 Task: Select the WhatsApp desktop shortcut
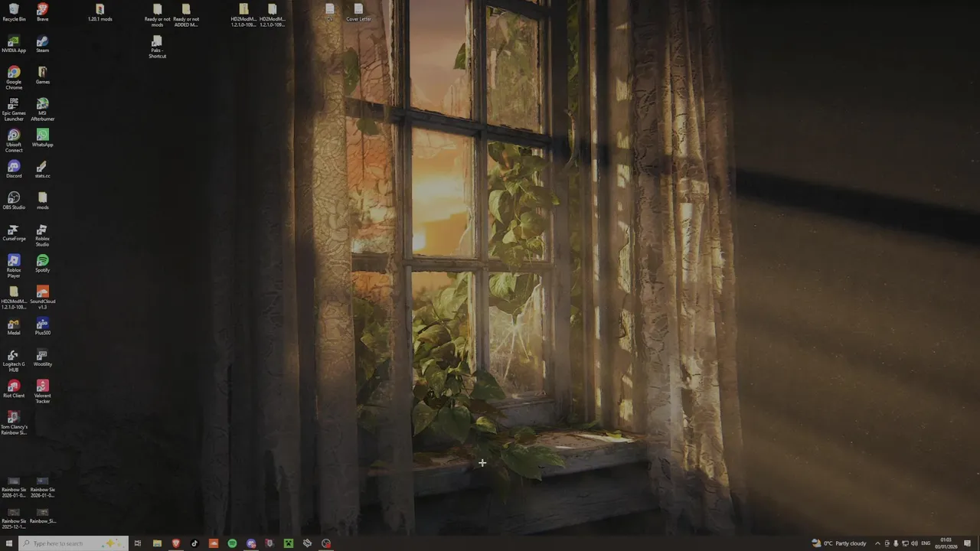42,138
